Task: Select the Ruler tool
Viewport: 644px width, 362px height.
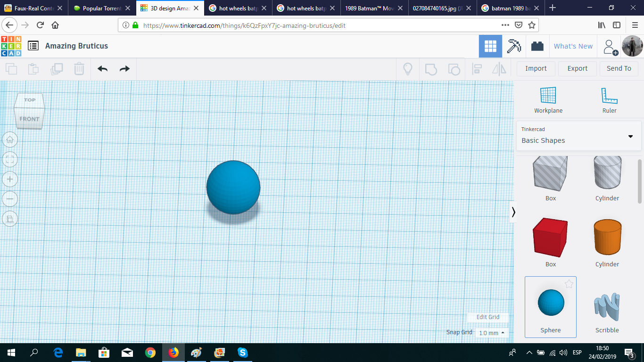Action: click(x=609, y=100)
